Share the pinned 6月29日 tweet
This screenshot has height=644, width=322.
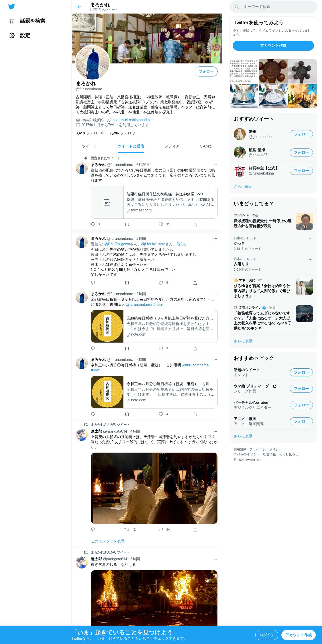point(195,224)
